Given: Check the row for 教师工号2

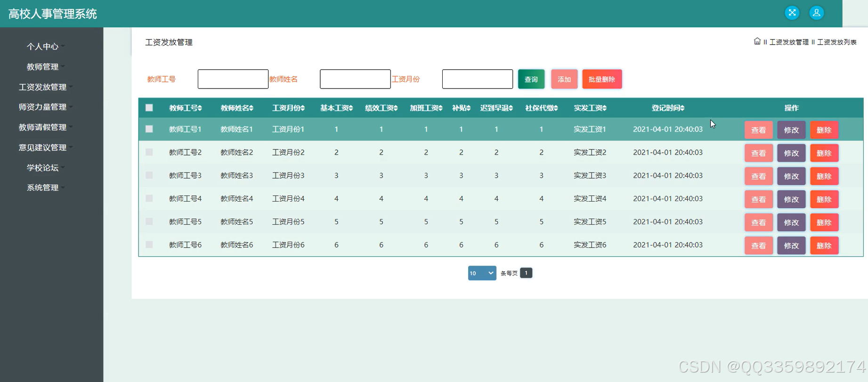Looking at the screenshot, I should (149, 152).
